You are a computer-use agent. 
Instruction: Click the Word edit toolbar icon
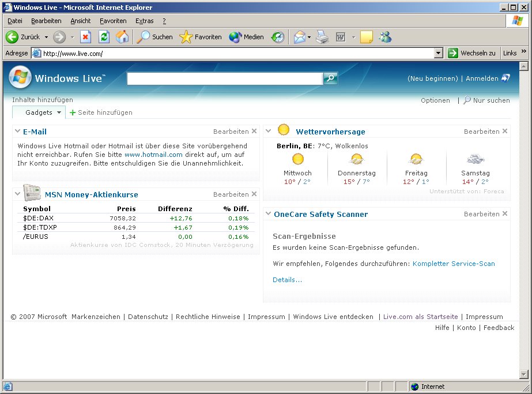click(341, 37)
